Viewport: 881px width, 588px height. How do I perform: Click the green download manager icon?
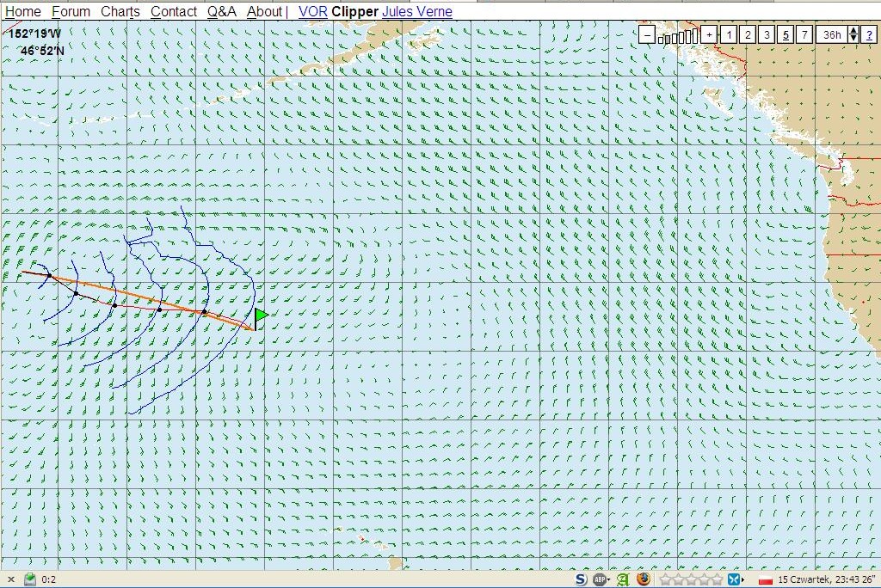pos(30,580)
